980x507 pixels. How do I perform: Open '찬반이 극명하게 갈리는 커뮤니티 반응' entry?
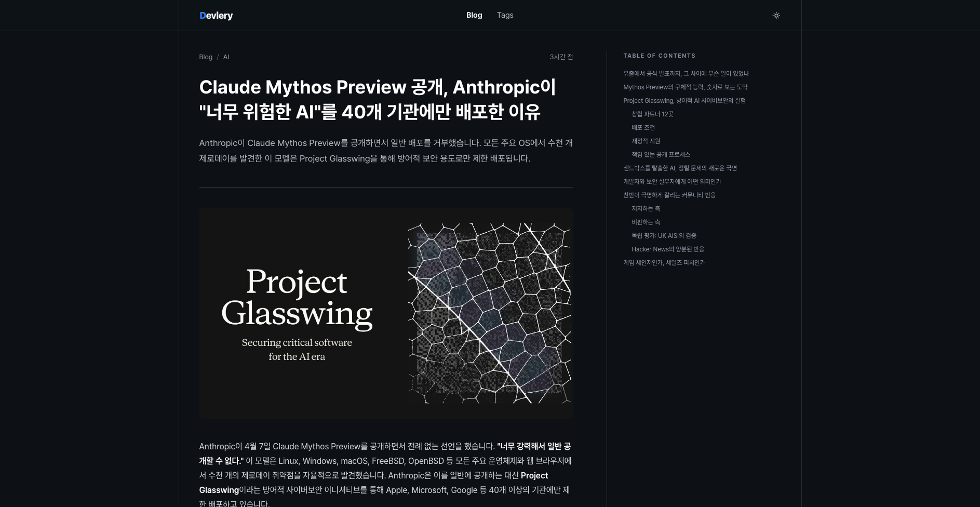click(x=669, y=195)
